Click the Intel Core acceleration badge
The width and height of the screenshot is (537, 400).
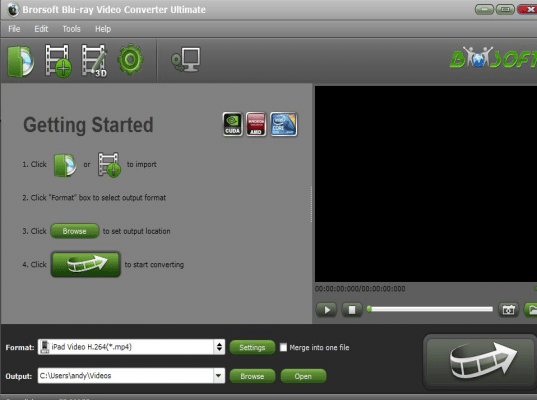coord(284,124)
